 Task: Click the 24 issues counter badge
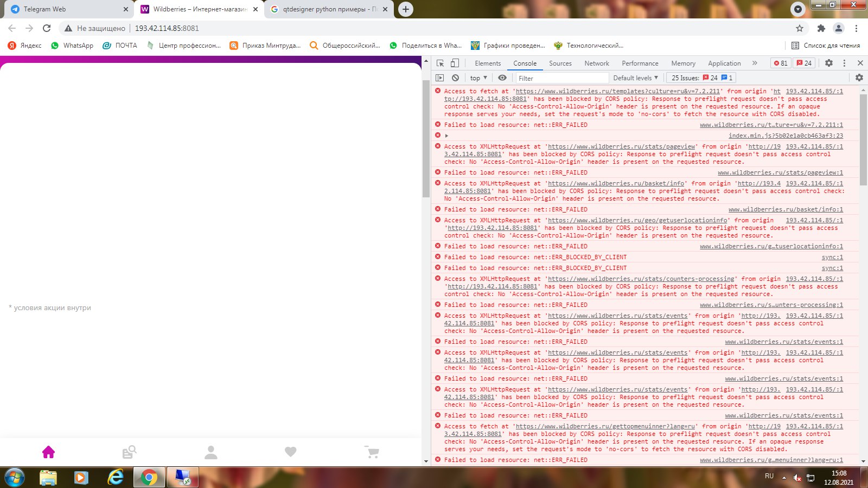point(804,63)
